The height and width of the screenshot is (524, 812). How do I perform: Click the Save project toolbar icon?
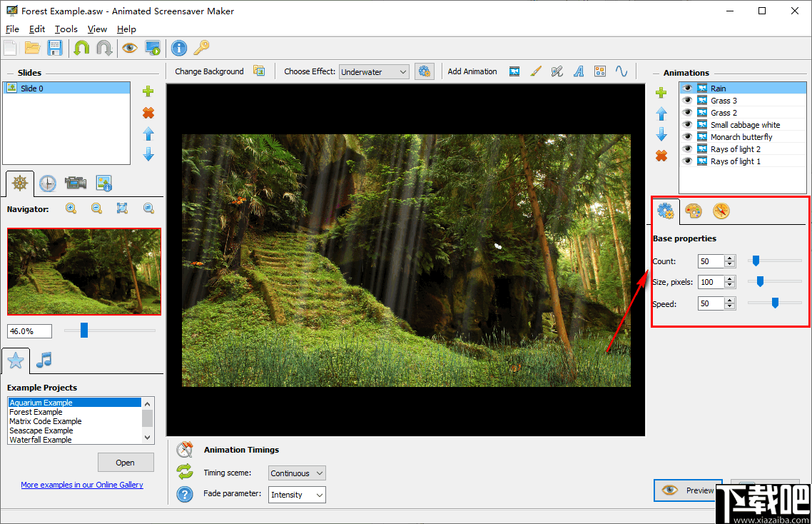[55, 48]
